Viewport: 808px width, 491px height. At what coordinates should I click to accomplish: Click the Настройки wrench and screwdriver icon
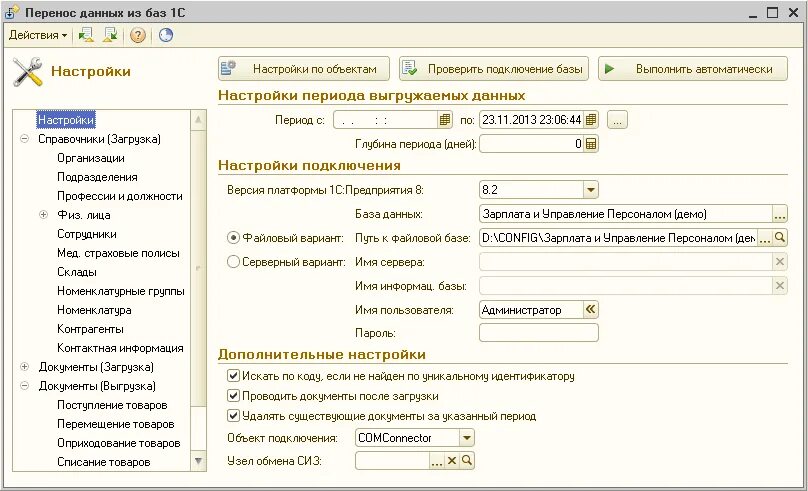[x=28, y=72]
